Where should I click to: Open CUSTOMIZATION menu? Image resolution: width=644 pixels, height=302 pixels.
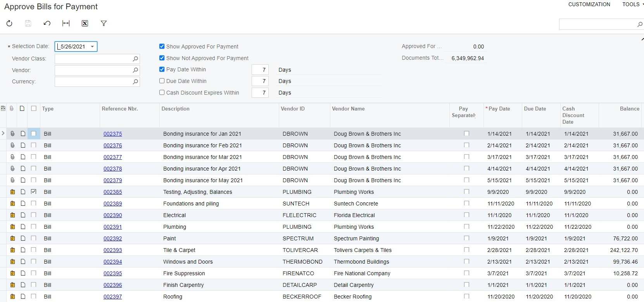tap(589, 4)
